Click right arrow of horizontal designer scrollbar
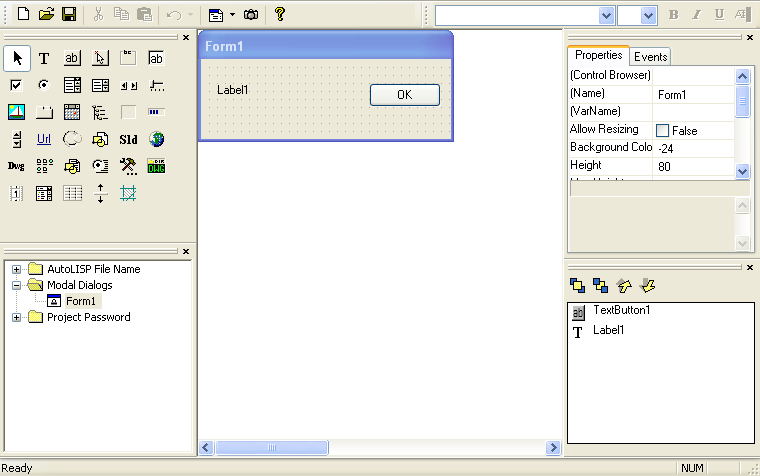Viewport: 760px width, 476px height. pos(553,447)
